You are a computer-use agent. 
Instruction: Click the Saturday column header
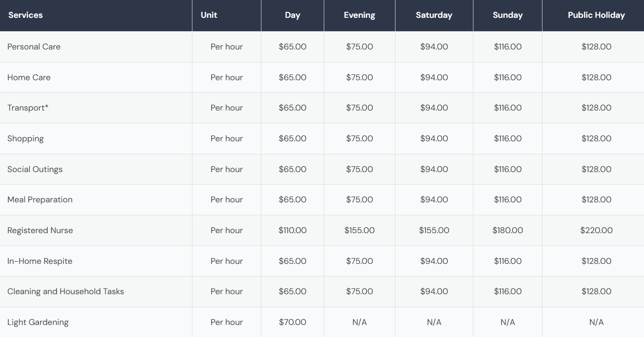[434, 15]
